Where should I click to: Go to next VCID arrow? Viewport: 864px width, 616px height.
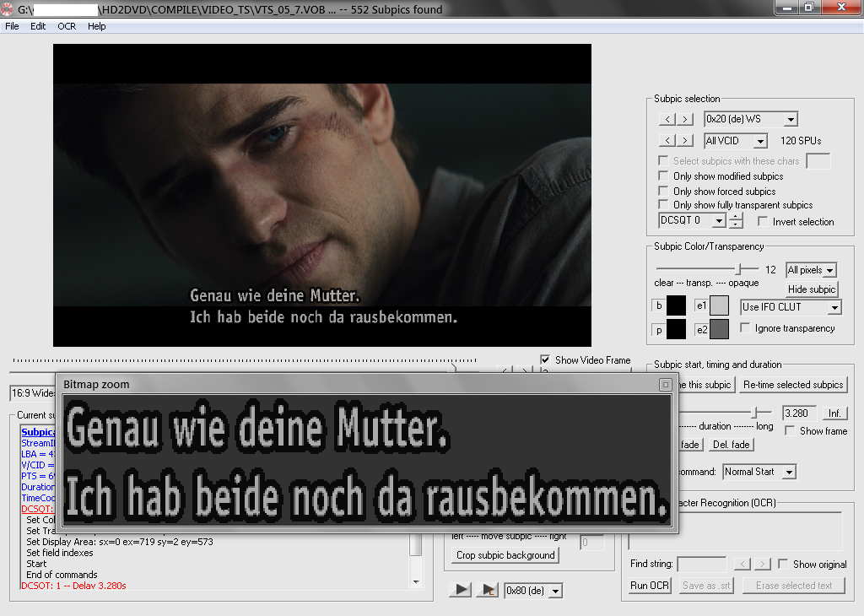point(685,141)
